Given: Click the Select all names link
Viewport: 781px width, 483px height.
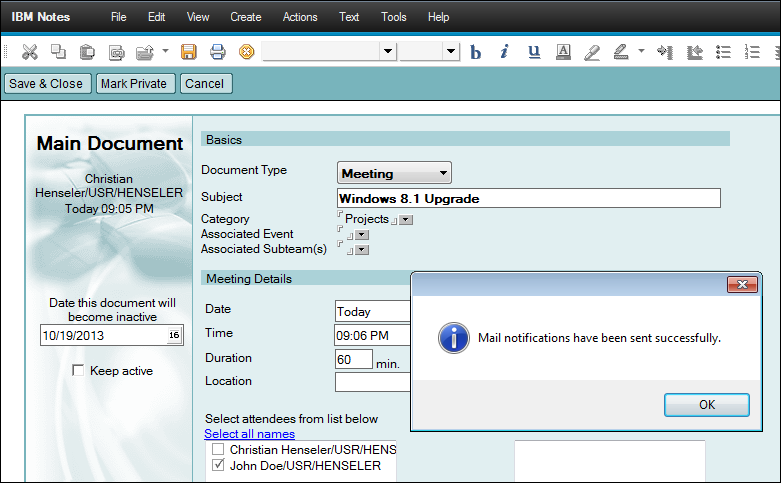Looking at the screenshot, I should (249, 434).
